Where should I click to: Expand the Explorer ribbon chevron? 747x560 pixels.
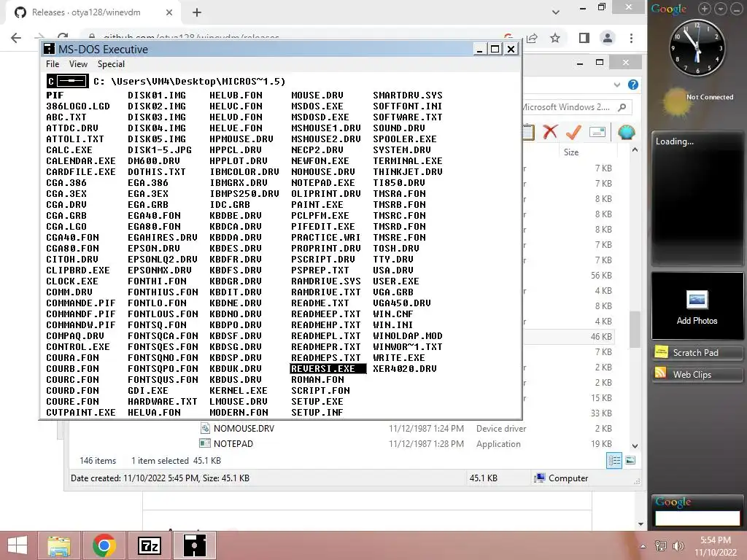tap(617, 85)
